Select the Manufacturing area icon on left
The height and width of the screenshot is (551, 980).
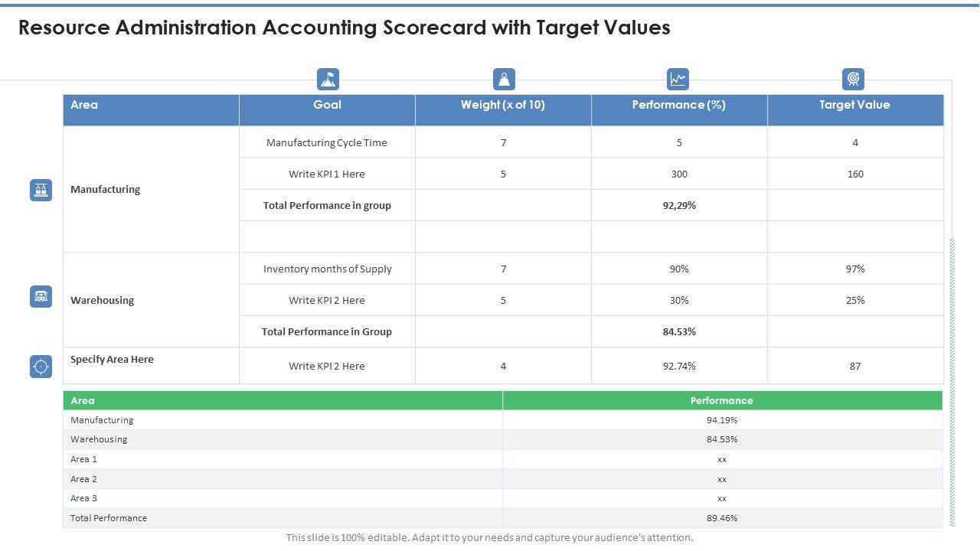coord(41,191)
